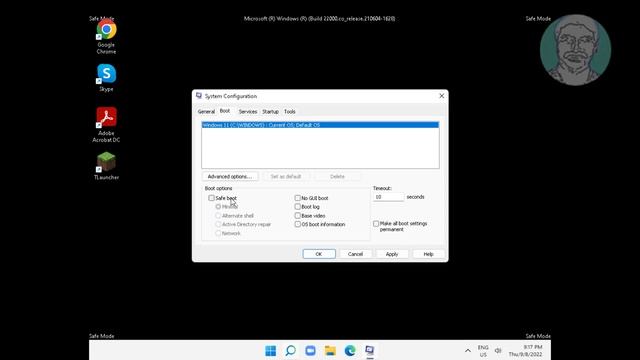The width and height of the screenshot is (640, 360).
Task: Open Google Chrome desktop shortcut
Action: (x=106, y=37)
